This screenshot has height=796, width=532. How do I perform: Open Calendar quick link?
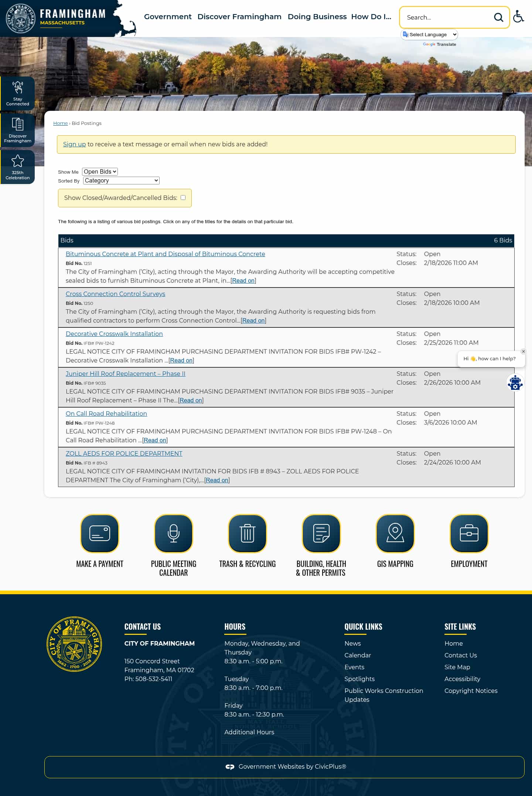point(358,655)
